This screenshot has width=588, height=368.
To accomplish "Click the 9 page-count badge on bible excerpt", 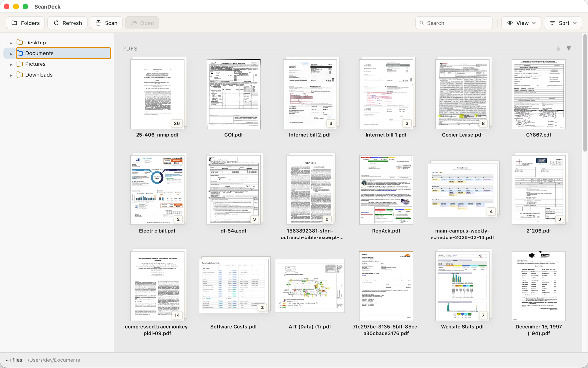I will (327, 219).
